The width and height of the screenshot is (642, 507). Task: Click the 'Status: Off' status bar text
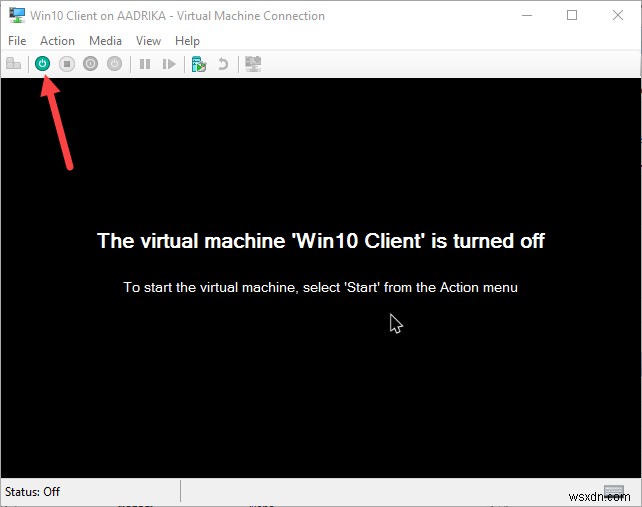[x=32, y=491]
